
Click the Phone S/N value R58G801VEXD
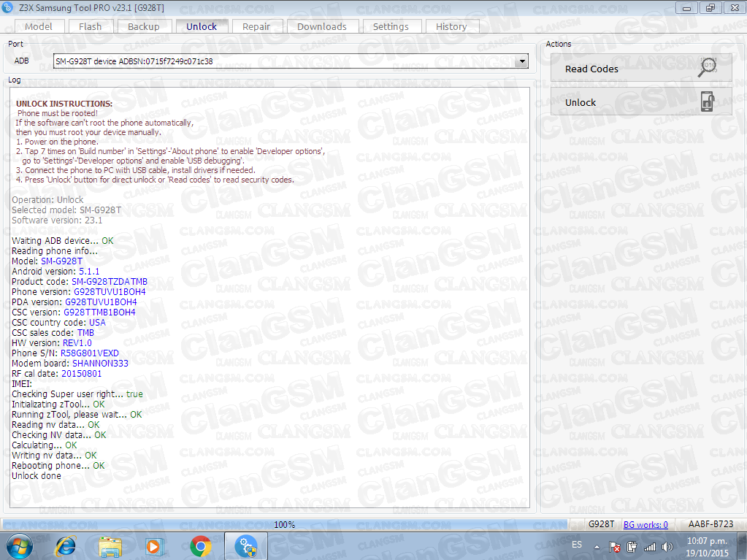[x=90, y=353]
